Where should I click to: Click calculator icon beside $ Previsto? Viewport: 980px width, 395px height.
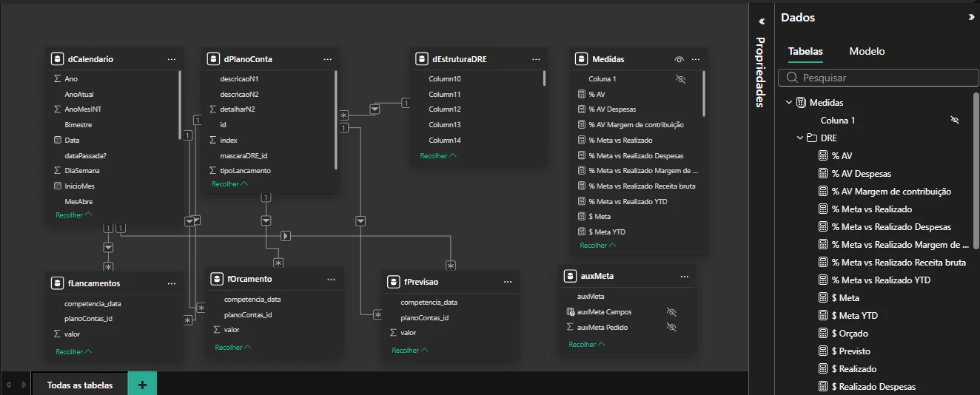[x=822, y=351]
